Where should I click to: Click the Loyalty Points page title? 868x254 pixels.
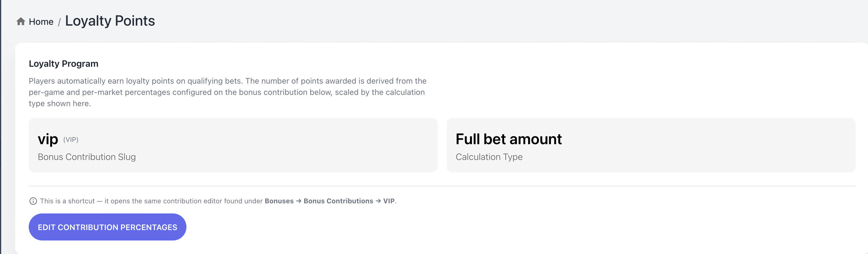tap(110, 21)
